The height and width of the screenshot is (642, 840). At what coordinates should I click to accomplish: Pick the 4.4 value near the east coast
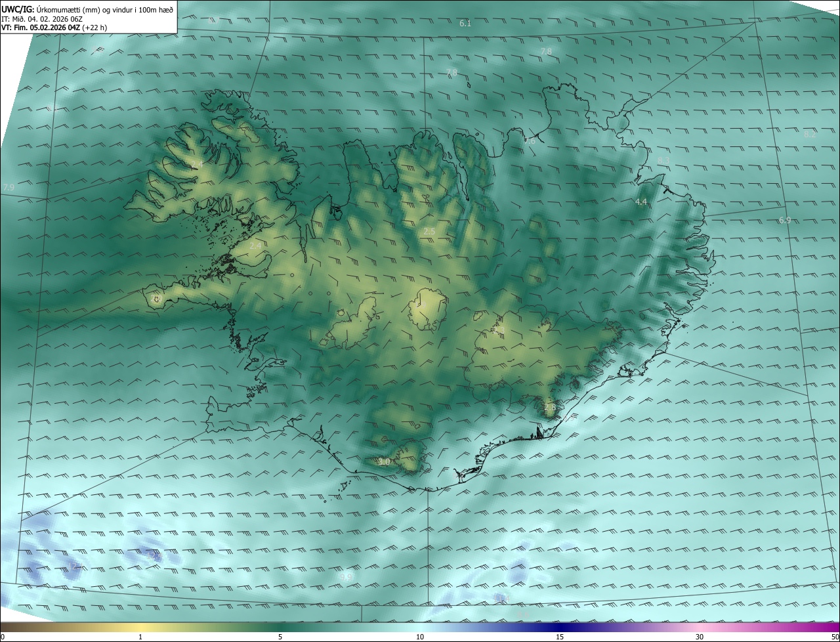pos(642,202)
